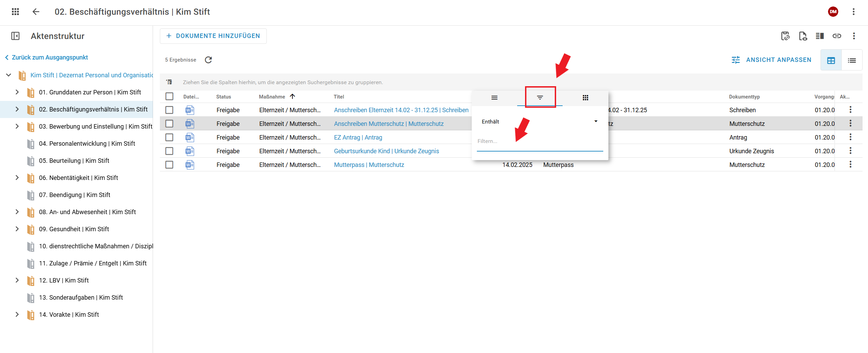Open the filter tab in column menu
The height and width of the screenshot is (353, 868).
coord(540,97)
